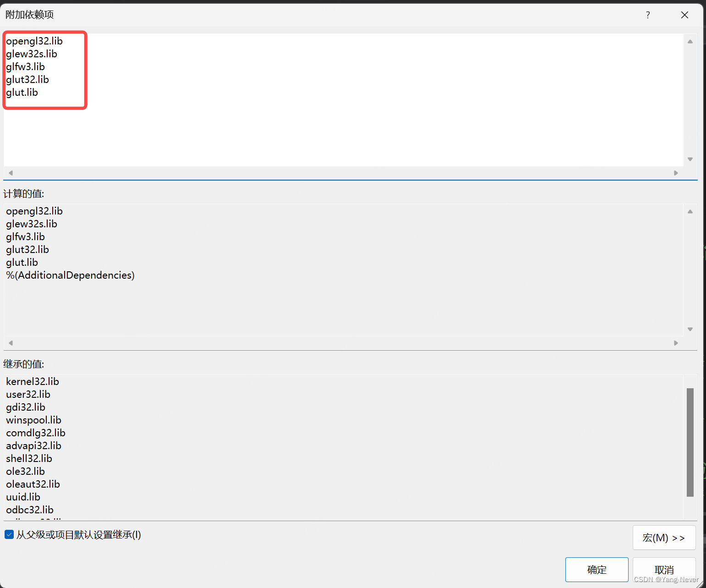The image size is (706, 588).
Task: Select %(AdditionalDependencies) in computed values
Action: point(70,275)
